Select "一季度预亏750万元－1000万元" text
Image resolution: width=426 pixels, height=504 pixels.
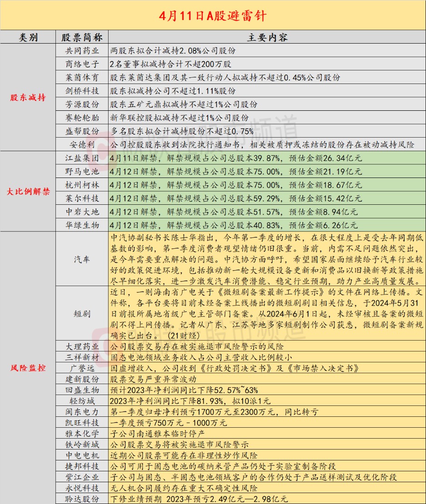tap(168, 423)
